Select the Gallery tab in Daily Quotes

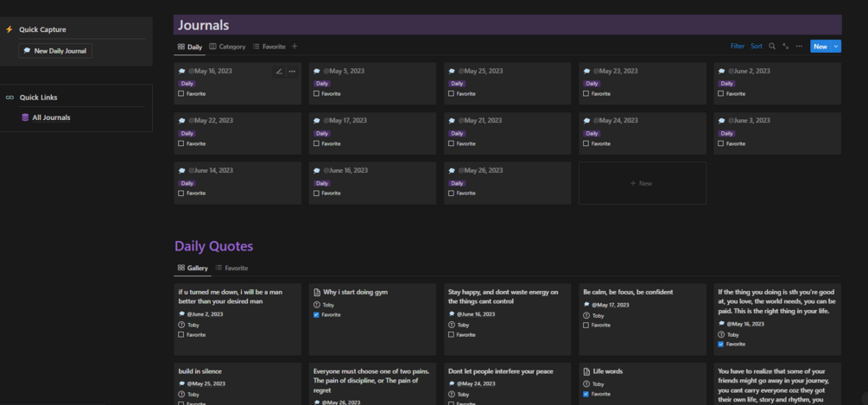coord(193,268)
